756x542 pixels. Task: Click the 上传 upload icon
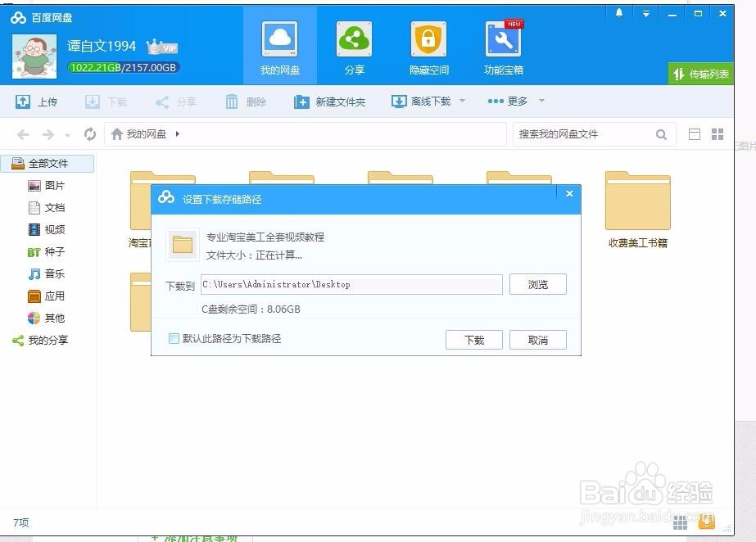[23, 102]
